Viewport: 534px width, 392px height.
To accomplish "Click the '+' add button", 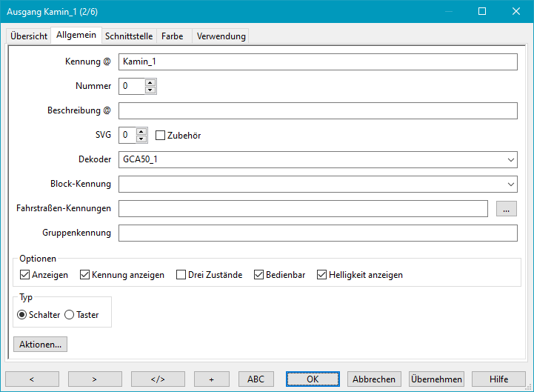I will (x=211, y=379).
